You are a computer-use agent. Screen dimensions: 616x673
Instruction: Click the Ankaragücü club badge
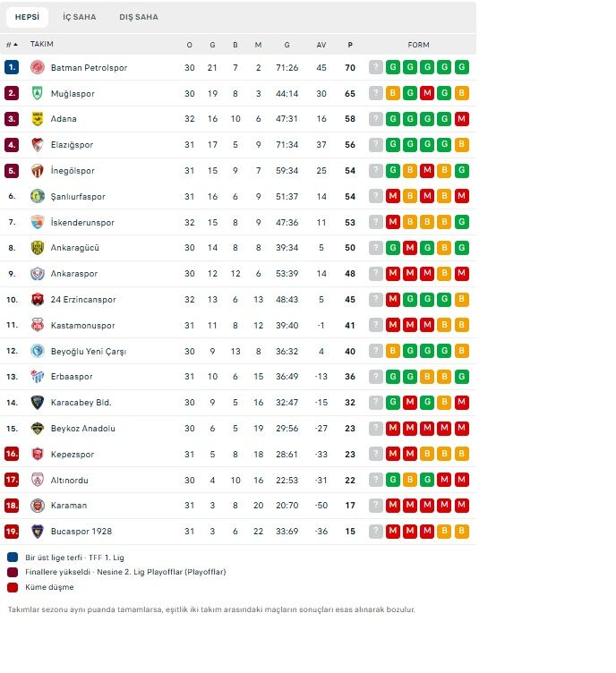38,248
